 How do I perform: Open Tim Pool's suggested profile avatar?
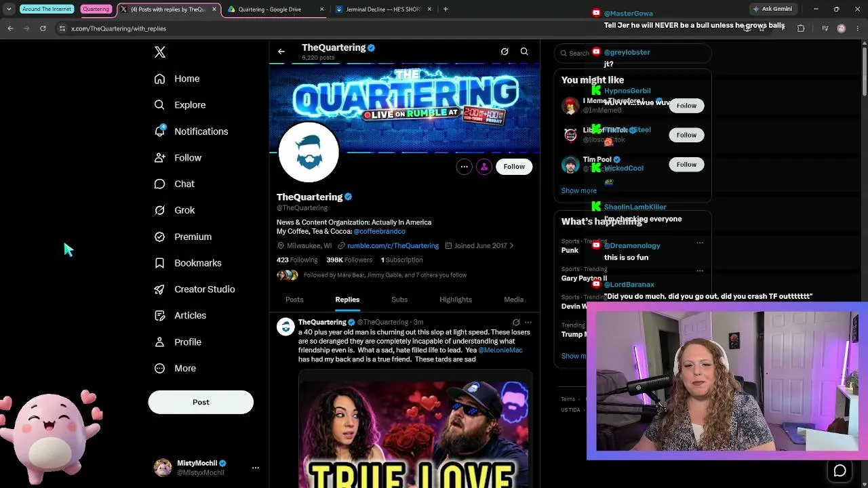(x=570, y=165)
